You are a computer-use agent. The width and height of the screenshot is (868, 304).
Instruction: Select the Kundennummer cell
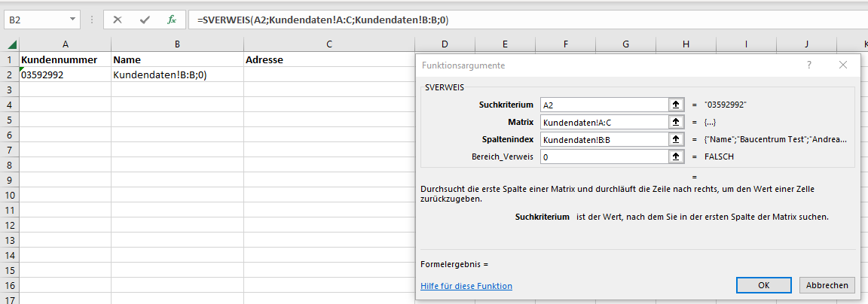coord(66,59)
